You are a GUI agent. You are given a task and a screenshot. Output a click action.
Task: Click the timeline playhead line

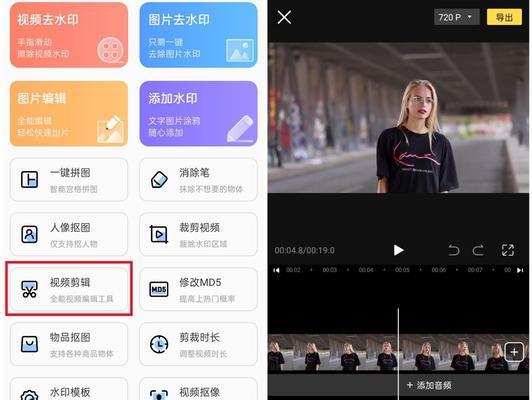(x=398, y=353)
